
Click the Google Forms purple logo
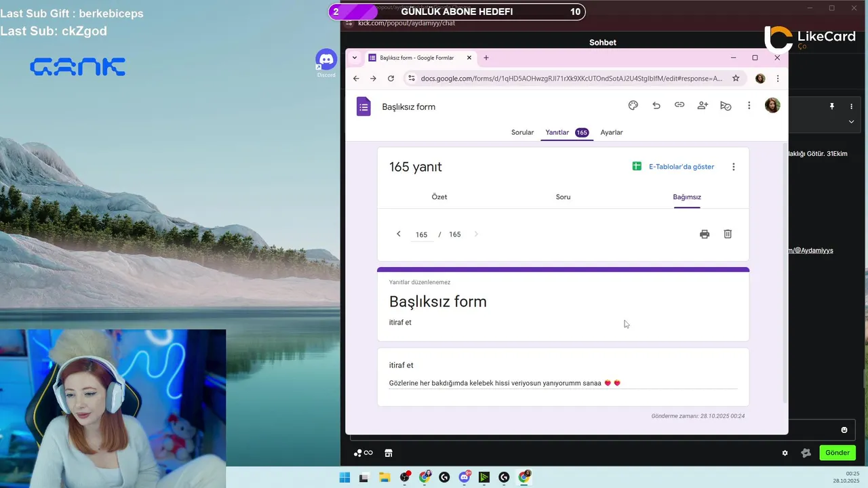click(364, 106)
